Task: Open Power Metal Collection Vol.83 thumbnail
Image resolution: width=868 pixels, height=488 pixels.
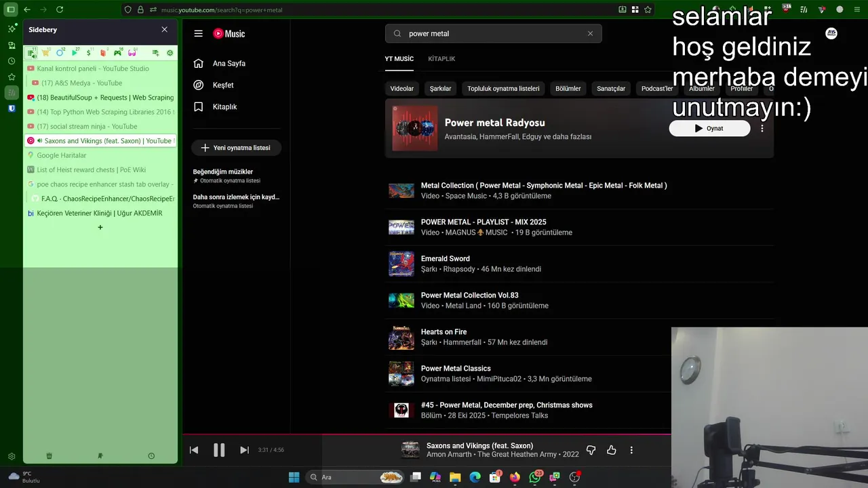Action: point(401,300)
